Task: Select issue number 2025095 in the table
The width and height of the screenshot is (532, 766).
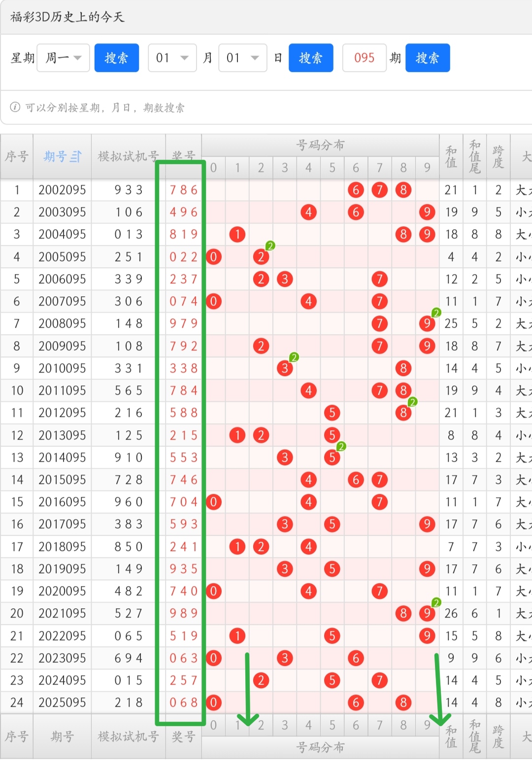Action: (x=62, y=702)
